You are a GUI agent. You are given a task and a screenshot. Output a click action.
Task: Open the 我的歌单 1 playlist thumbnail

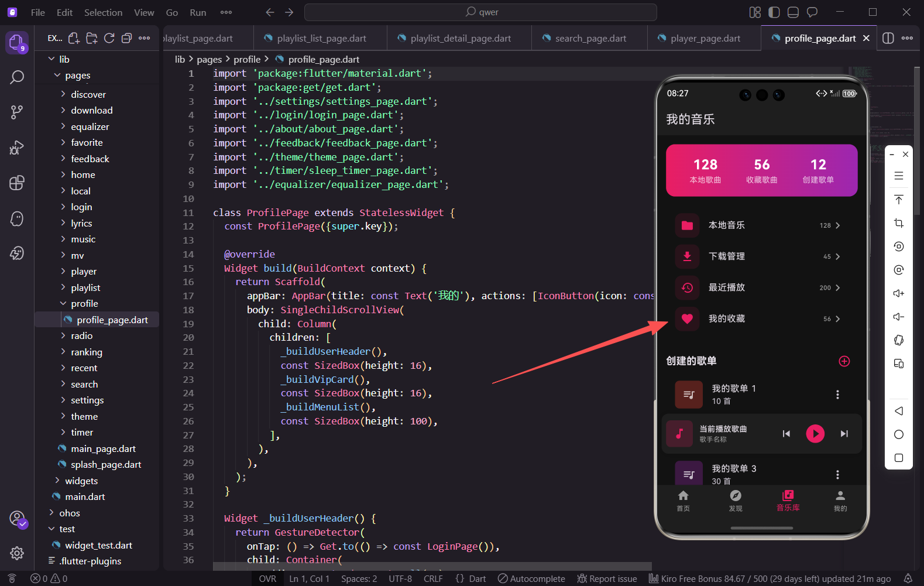689,395
